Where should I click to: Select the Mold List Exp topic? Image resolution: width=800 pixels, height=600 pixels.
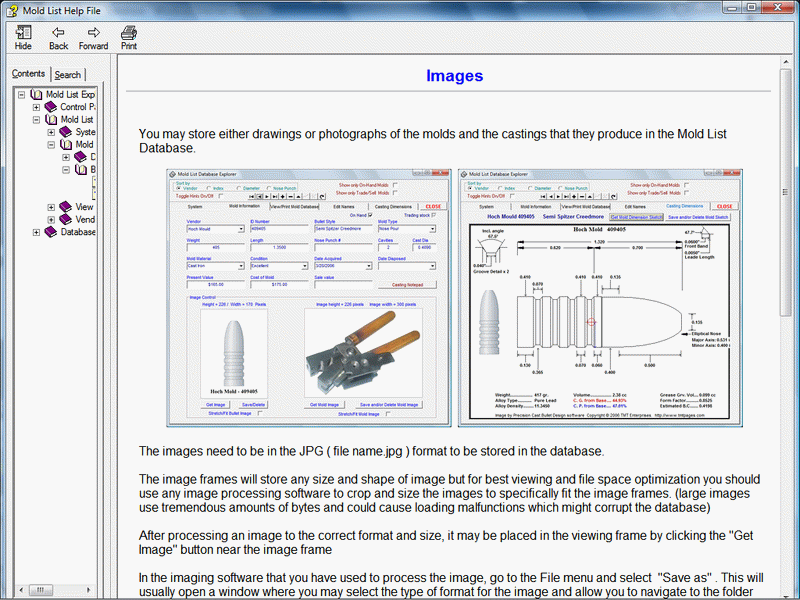[x=70, y=94]
